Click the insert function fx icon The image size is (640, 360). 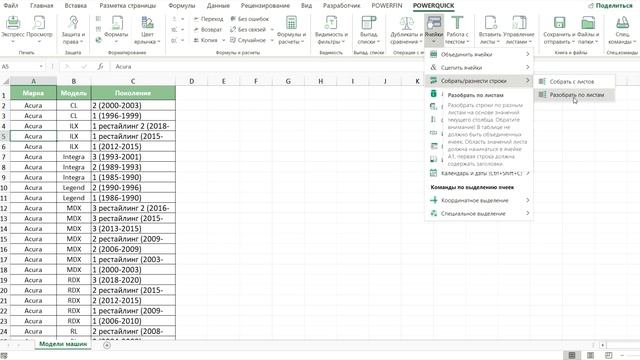(x=100, y=66)
